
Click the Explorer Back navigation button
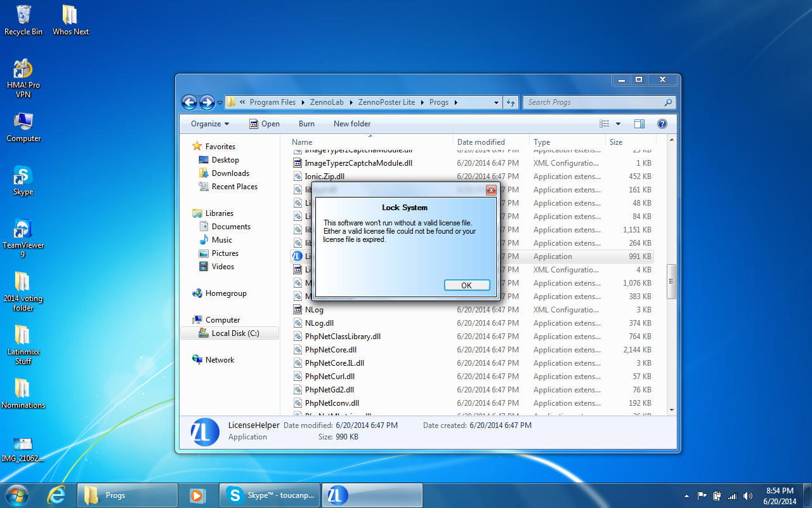pyautogui.click(x=189, y=102)
